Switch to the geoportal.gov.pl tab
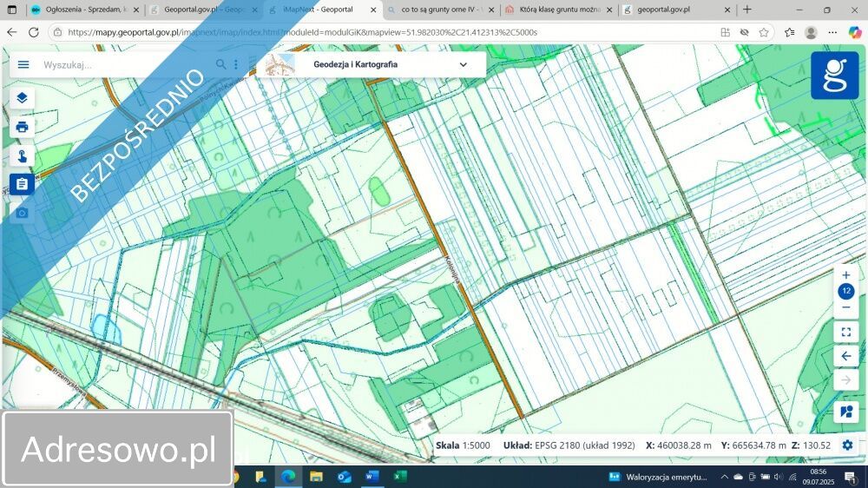 coord(667,10)
